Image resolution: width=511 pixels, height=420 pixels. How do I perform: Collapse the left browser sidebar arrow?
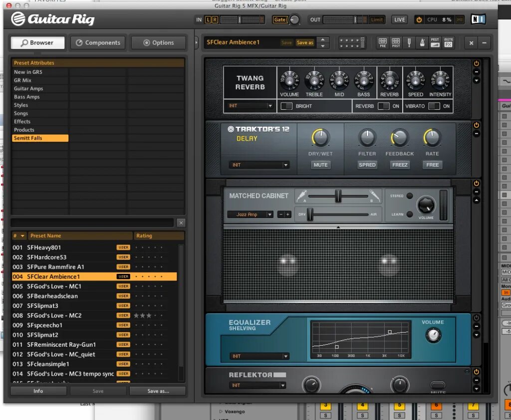tap(196, 43)
